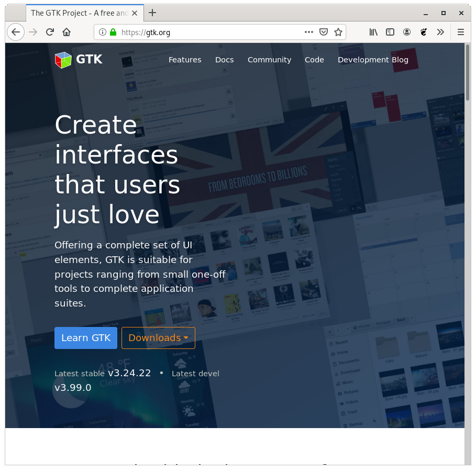Visit the Development Blog
The width and height of the screenshot is (476, 470).
373,60
